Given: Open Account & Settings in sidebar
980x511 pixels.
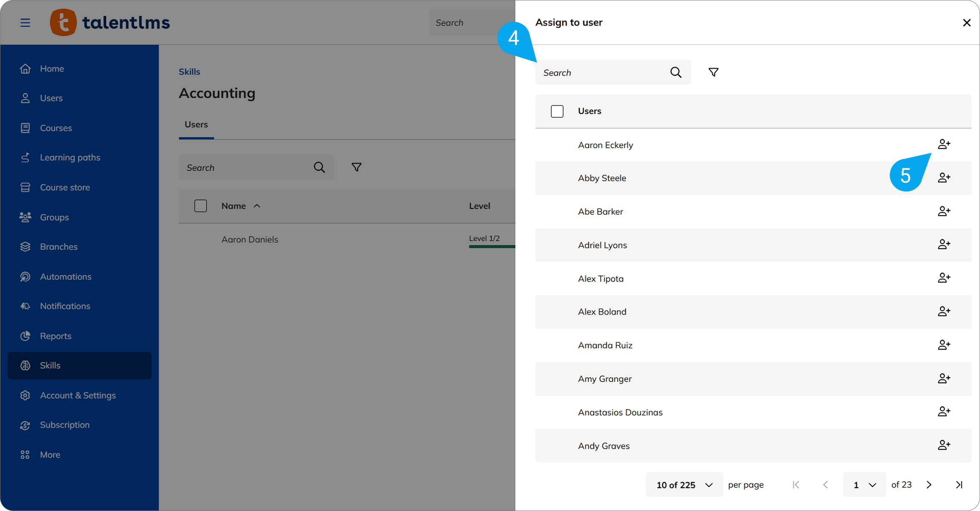Looking at the screenshot, I should pos(78,395).
